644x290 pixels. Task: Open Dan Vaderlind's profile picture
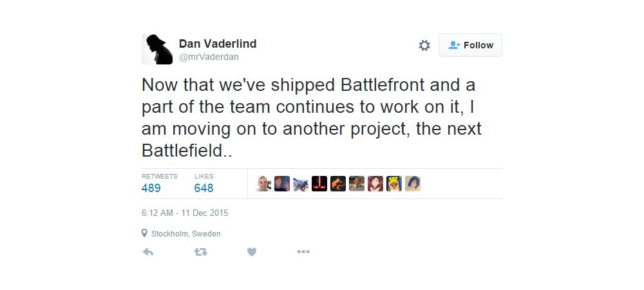point(157,49)
